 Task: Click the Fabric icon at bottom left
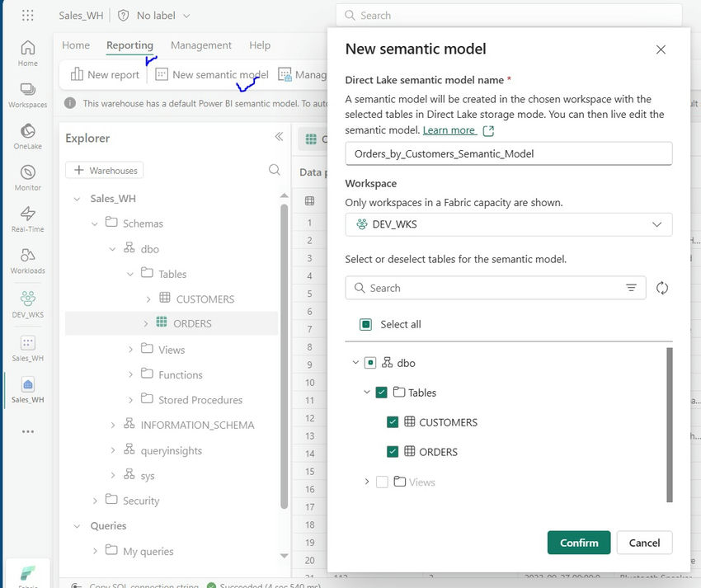tap(27, 572)
